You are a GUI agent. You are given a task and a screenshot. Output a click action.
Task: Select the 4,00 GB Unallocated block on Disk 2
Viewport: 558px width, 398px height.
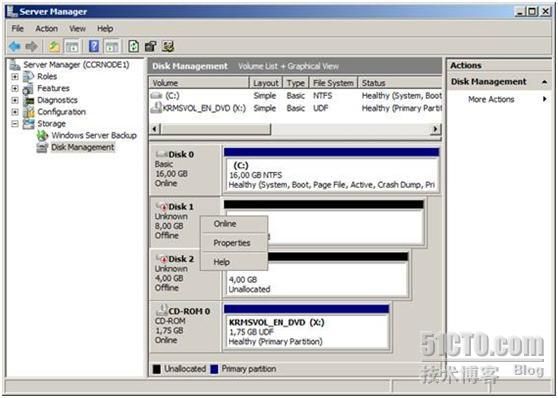coord(317,279)
